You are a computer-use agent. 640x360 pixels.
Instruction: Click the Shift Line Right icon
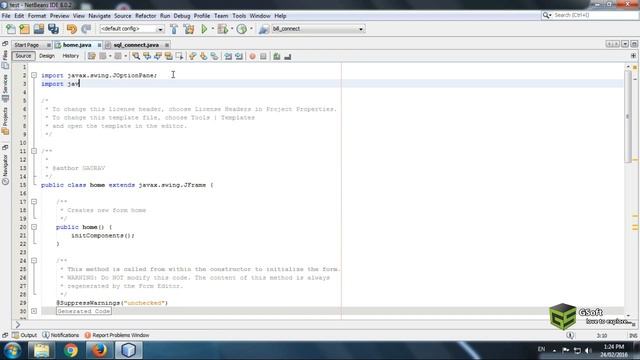pos(239,56)
